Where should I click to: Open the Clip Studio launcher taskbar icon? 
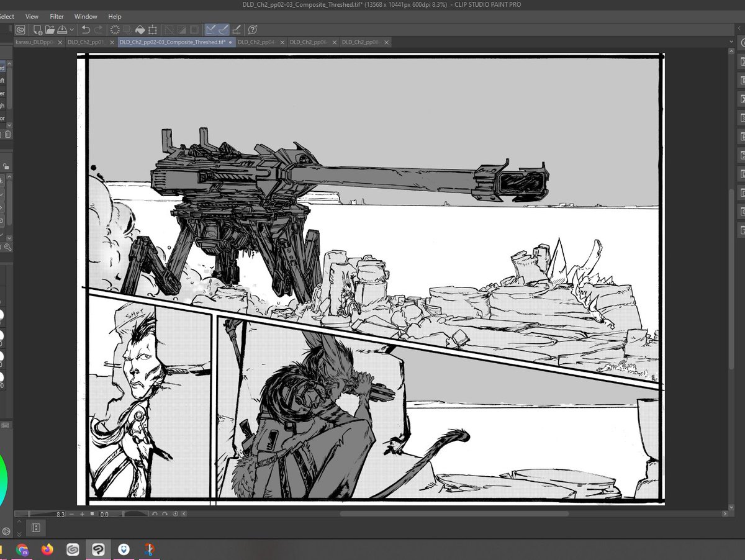[x=73, y=549]
